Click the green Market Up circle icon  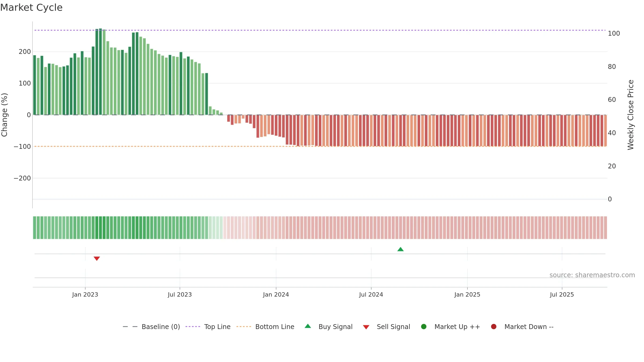click(x=424, y=327)
